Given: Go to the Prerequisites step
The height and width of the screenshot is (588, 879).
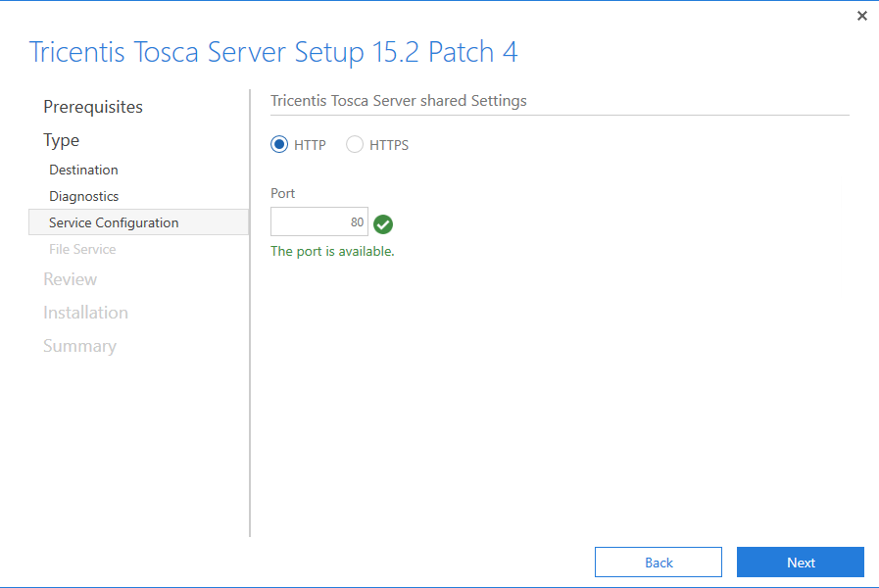Looking at the screenshot, I should [93, 107].
